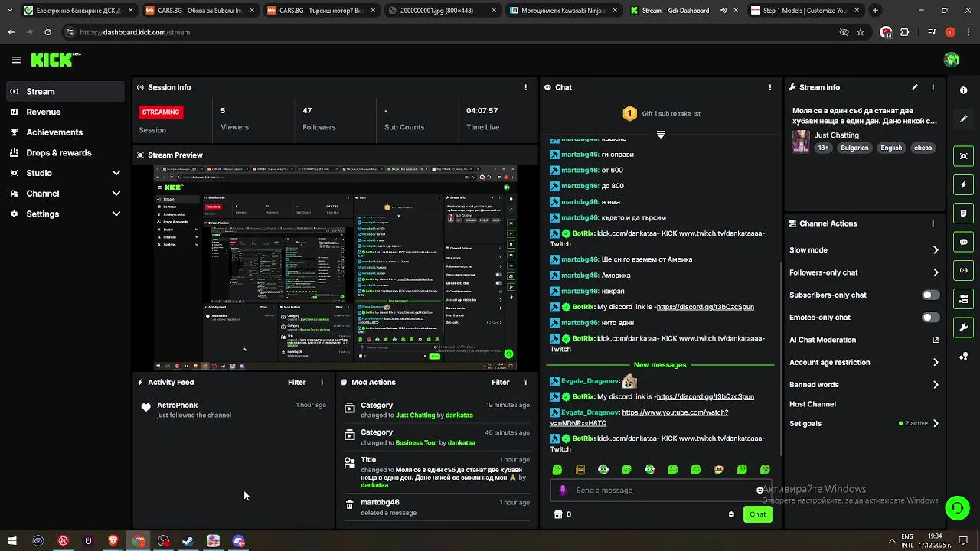The height and width of the screenshot is (551, 980).
Task: Open chat settings gear icon
Action: 731,514
